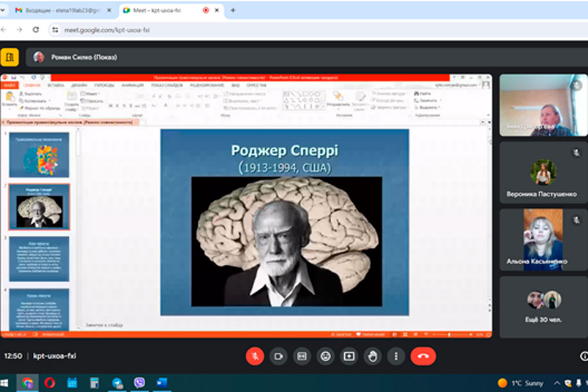
Task: Select Альона Касьяненко's video tile
Action: (544, 239)
